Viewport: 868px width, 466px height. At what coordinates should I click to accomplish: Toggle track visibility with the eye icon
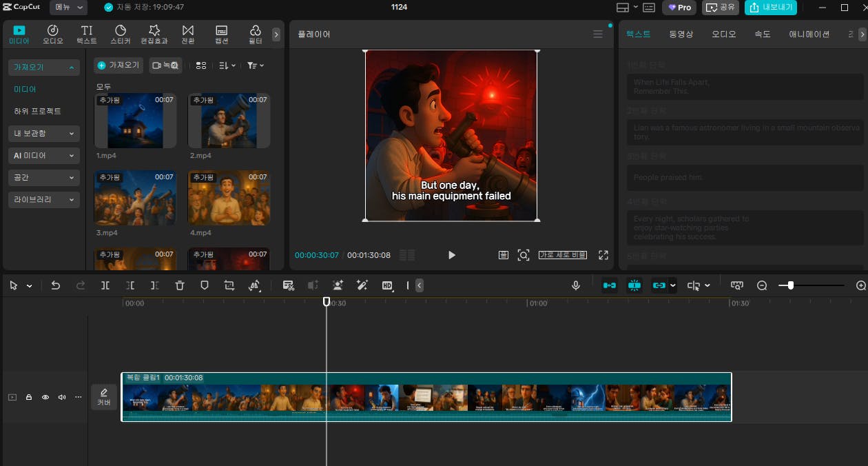(x=45, y=397)
